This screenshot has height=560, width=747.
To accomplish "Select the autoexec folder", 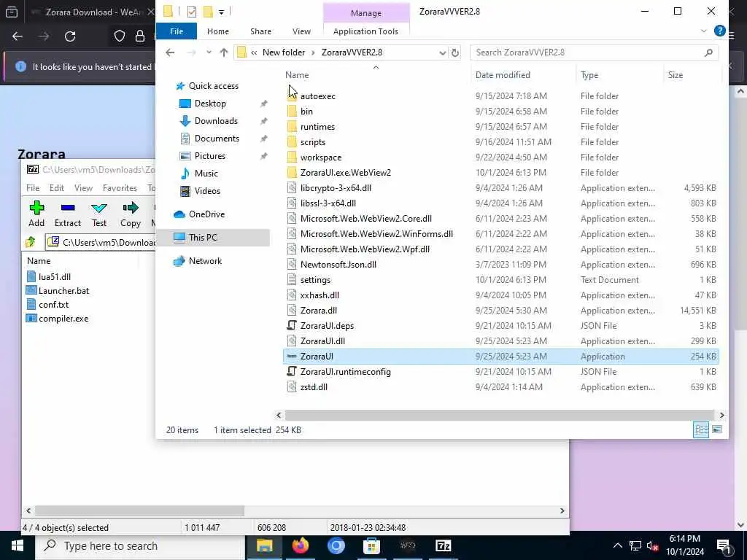I will [318, 96].
